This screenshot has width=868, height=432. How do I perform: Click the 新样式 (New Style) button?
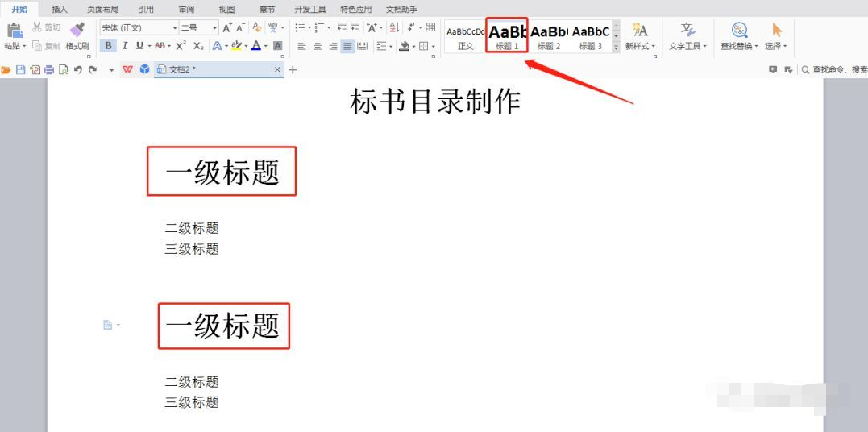tap(640, 35)
